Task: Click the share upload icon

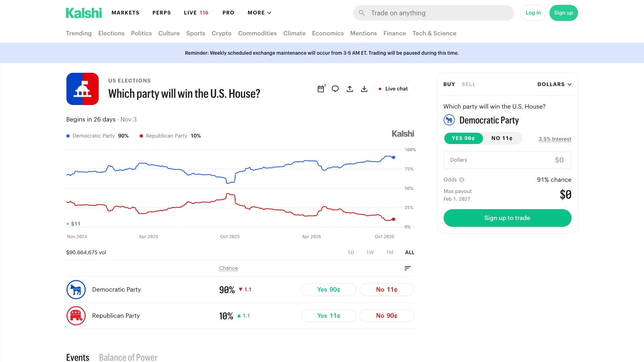Action: [x=350, y=89]
